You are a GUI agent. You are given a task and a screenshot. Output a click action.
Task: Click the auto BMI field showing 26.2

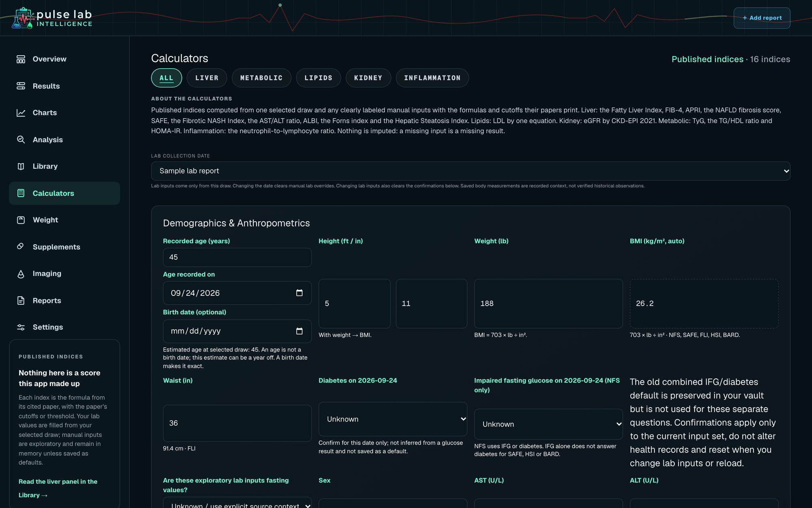coord(704,304)
